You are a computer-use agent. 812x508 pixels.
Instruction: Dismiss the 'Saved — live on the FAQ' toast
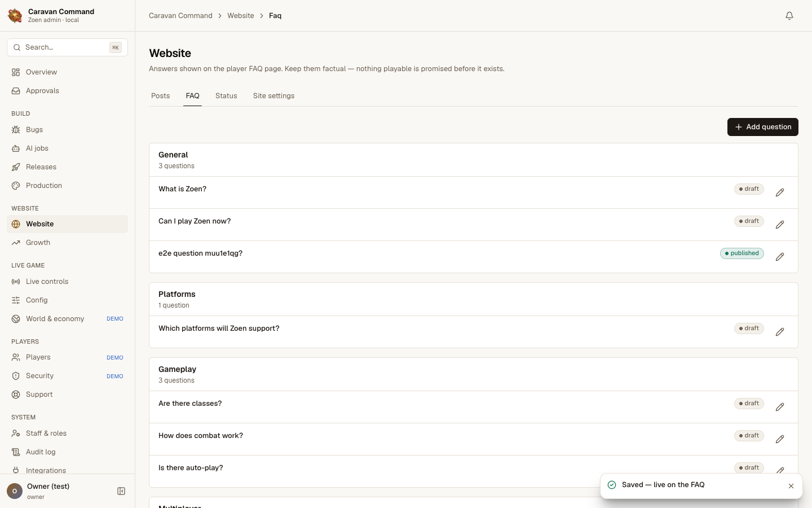791,486
